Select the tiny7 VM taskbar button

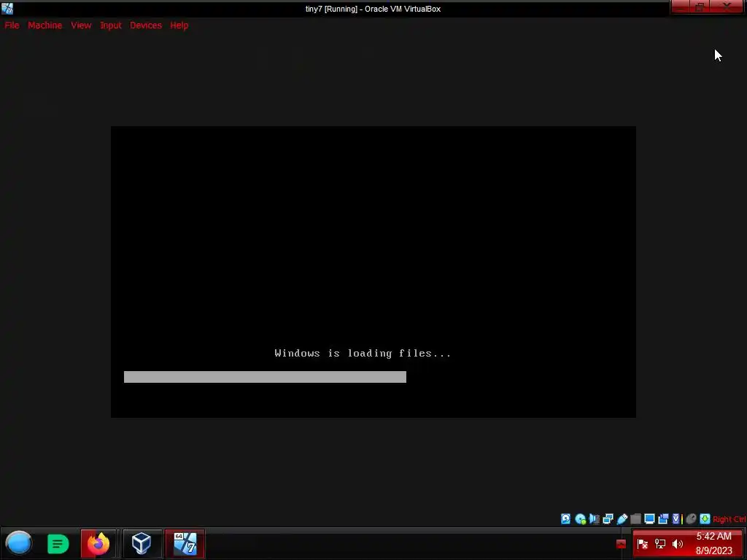[x=185, y=543]
